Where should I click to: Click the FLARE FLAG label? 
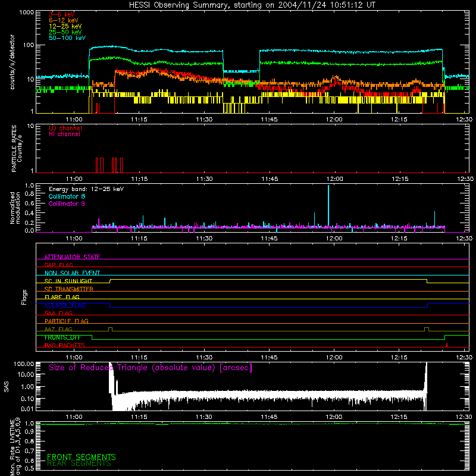coord(62,297)
